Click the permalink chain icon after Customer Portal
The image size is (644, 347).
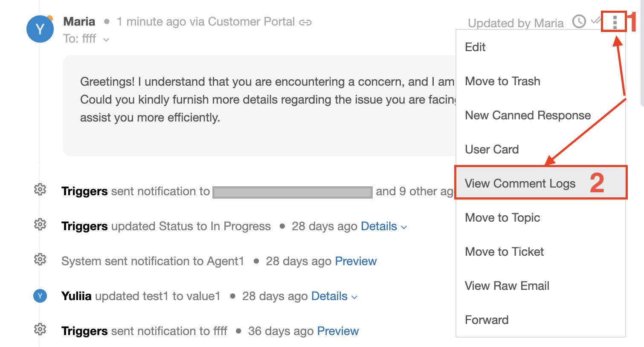pyautogui.click(x=305, y=22)
